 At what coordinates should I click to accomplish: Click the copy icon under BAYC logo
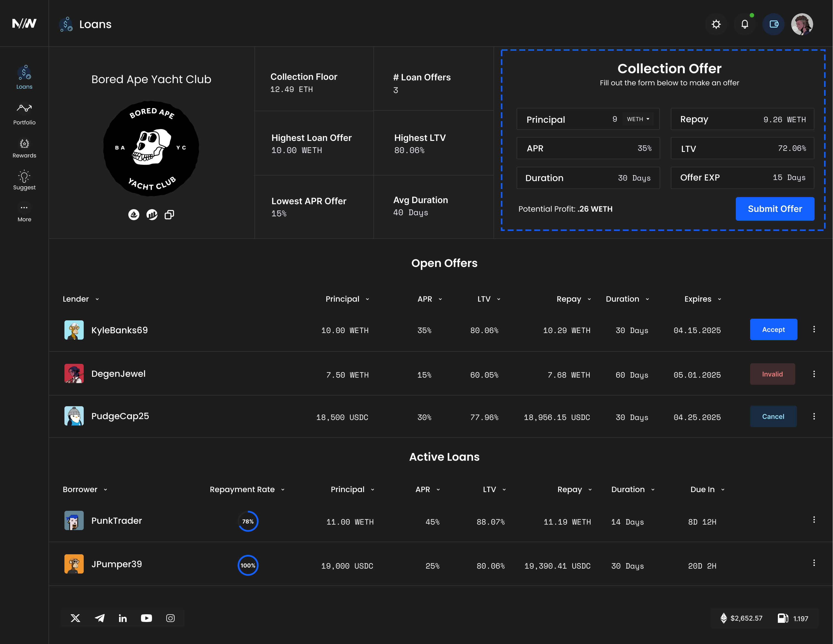[x=169, y=215]
